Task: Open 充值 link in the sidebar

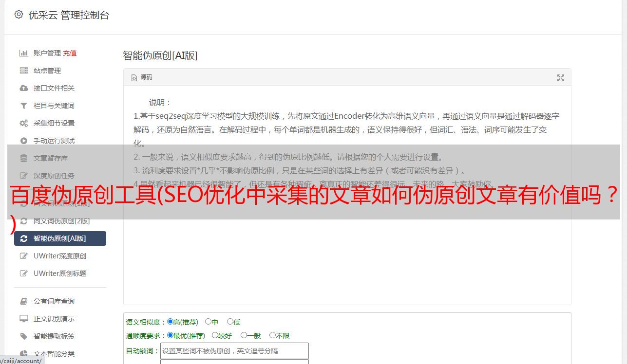Action: [x=70, y=53]
